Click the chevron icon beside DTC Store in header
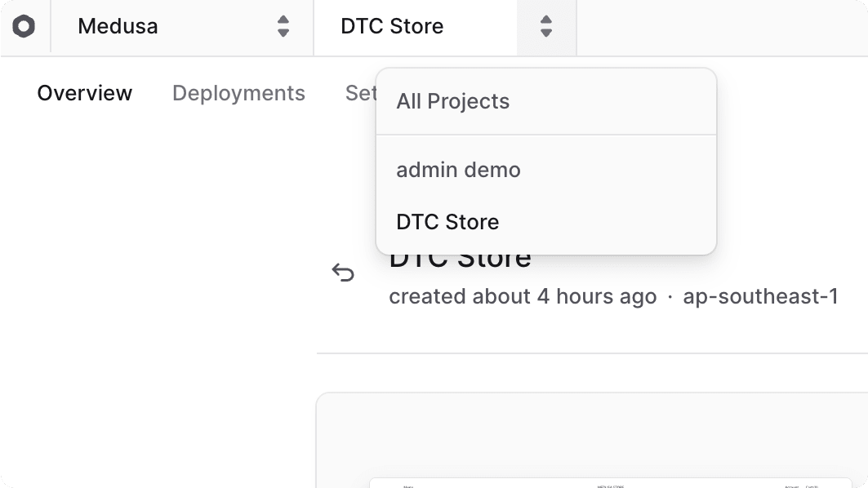Viewport: 868px width, 488px height. [x=545, y=27]
